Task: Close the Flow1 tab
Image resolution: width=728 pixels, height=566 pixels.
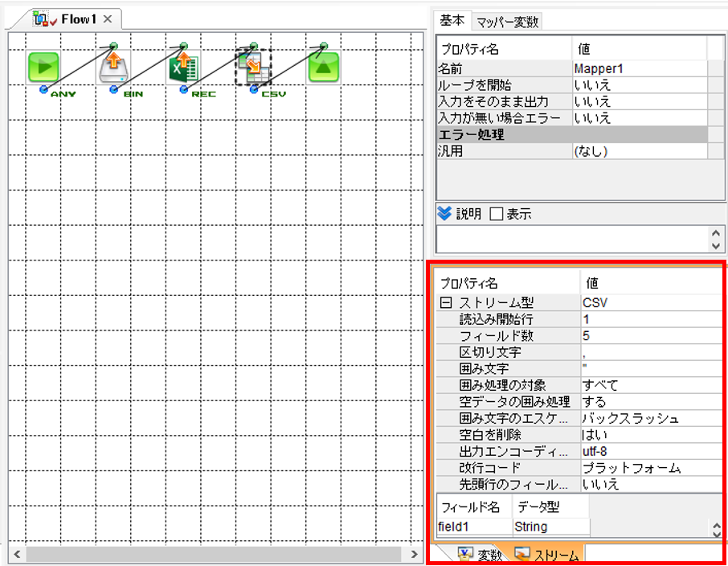Action: coord(108,19)
